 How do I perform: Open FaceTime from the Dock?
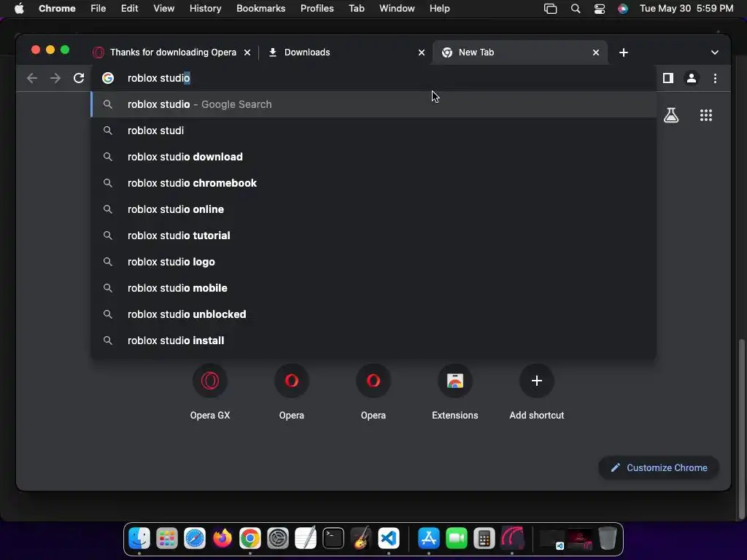tap(457, 538)
